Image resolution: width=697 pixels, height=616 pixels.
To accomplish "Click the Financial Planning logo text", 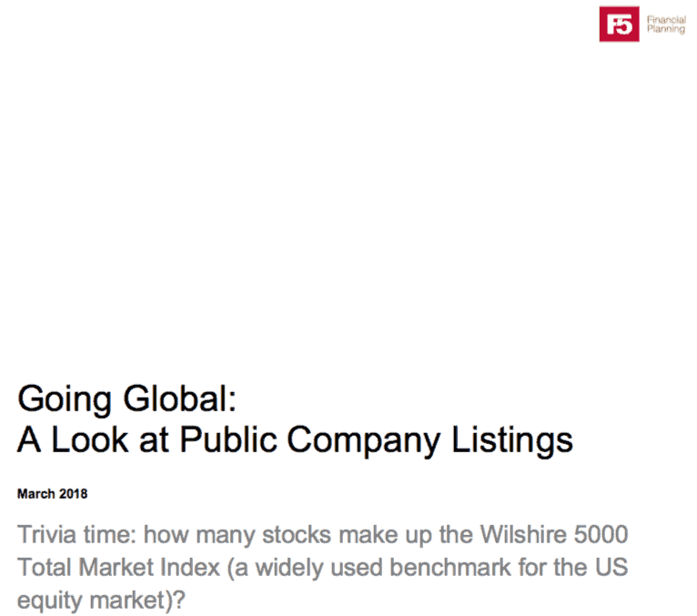I will 666,25.
